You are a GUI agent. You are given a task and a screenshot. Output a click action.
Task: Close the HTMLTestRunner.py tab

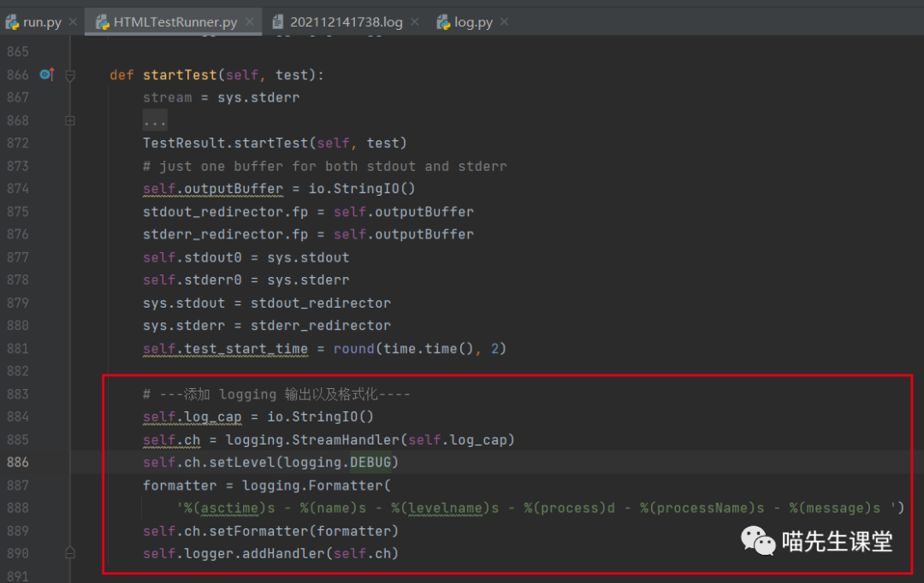tap(250, 21)
